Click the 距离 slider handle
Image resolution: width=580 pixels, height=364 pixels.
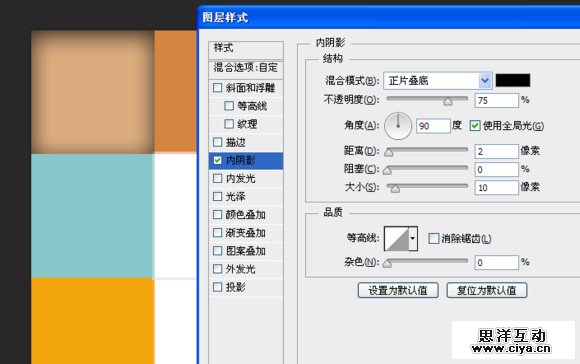pyautogui.click(x=389, y=152)
